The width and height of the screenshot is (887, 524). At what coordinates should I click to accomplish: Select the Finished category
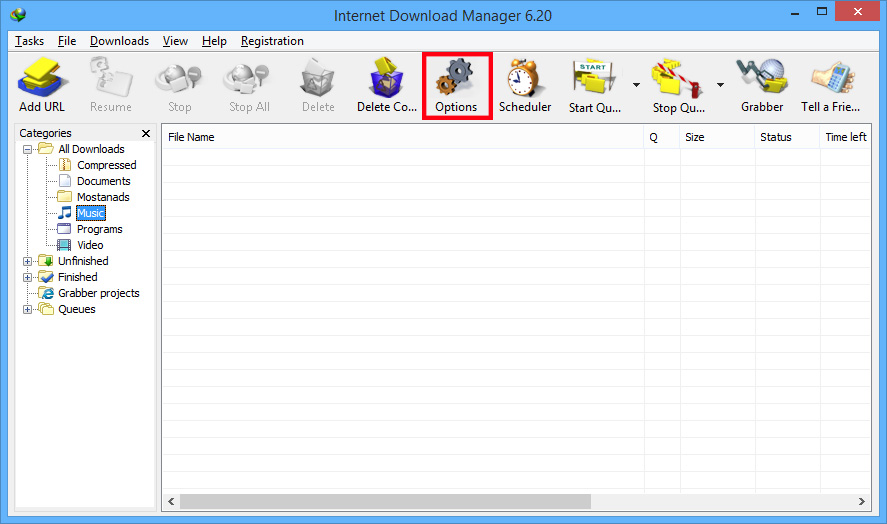pos(77,277)
